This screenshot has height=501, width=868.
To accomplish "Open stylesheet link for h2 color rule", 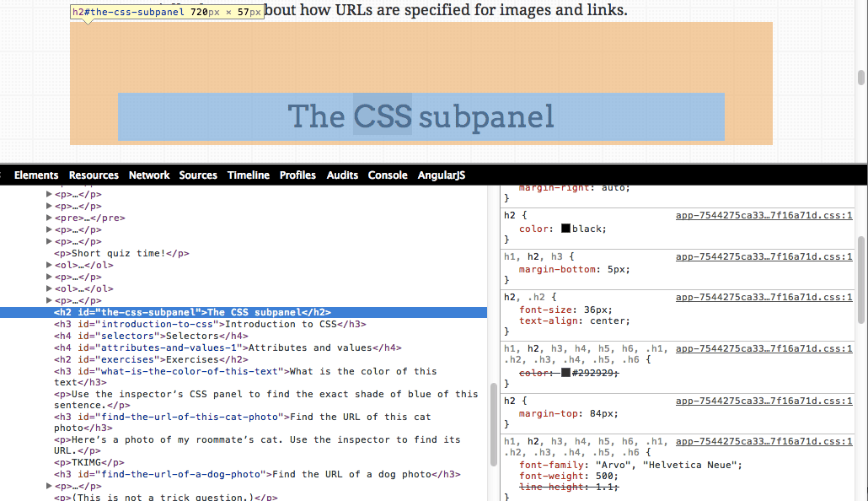I will (764, 216).
